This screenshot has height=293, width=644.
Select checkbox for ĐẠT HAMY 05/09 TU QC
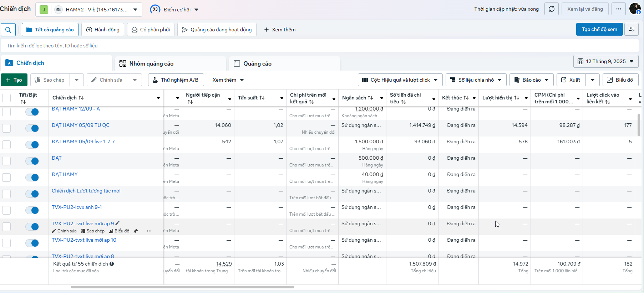tap(6, 128)
